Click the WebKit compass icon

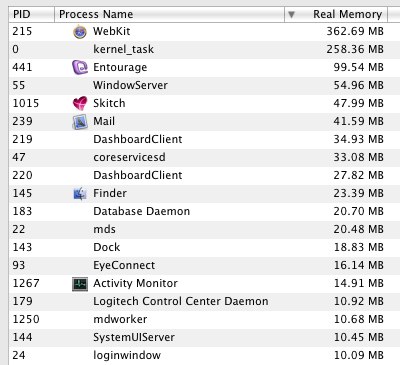click(80, 32)
